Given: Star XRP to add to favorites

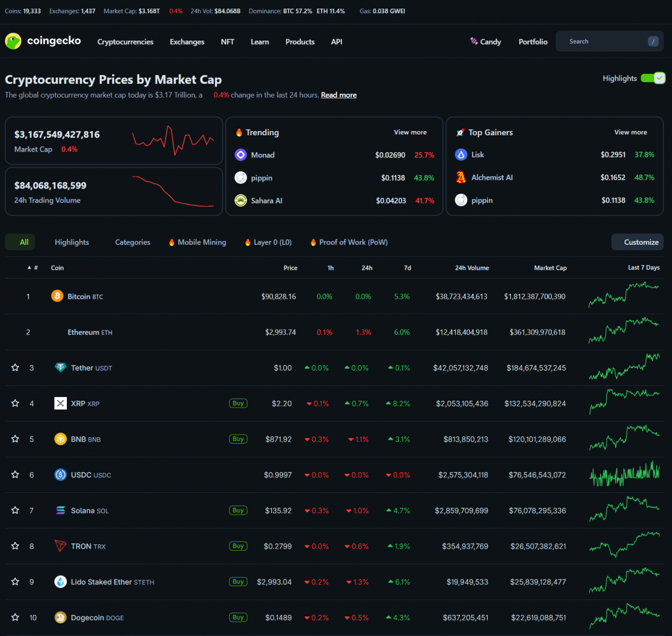Looking at the screenshot, I should 15,403.
